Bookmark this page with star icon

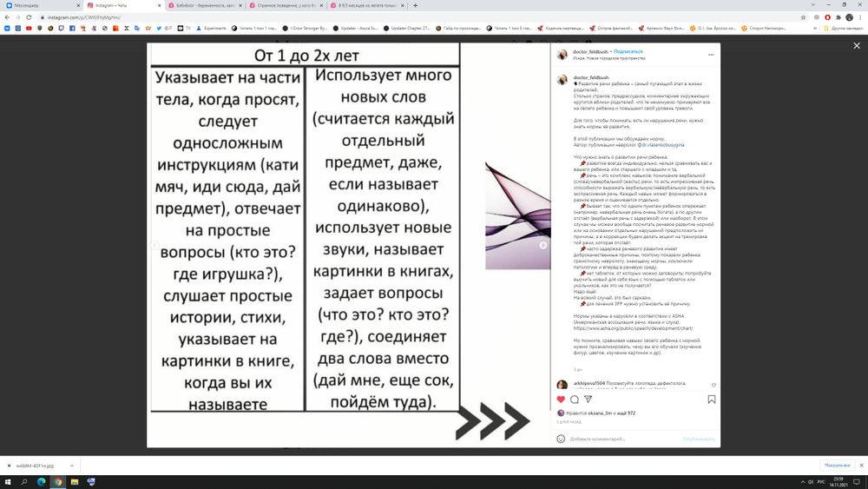(x=803, y=17)
